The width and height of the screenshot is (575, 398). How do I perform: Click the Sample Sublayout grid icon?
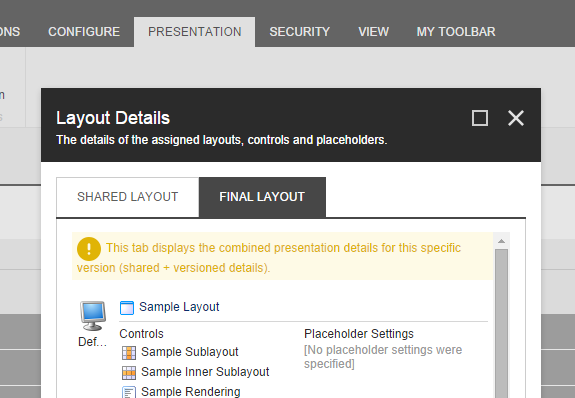pyautogui.click(x=129, y=353)
